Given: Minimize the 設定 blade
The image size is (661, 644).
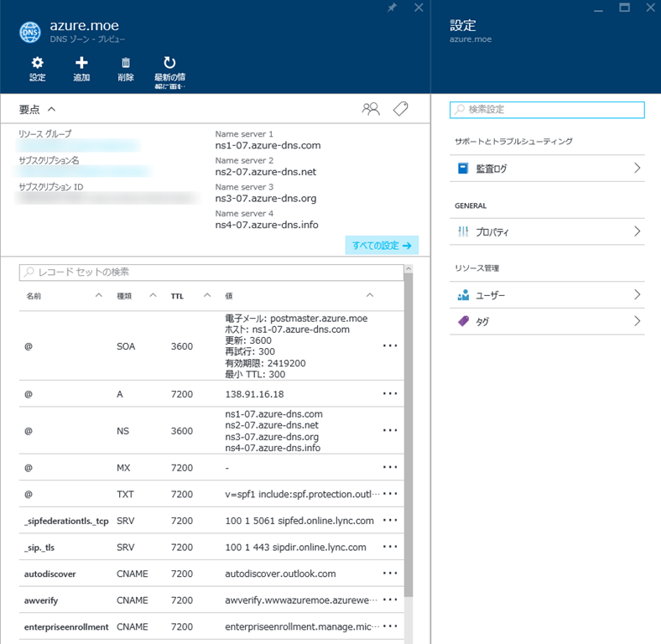Looking at the screenshot, I should coord(598,10).
